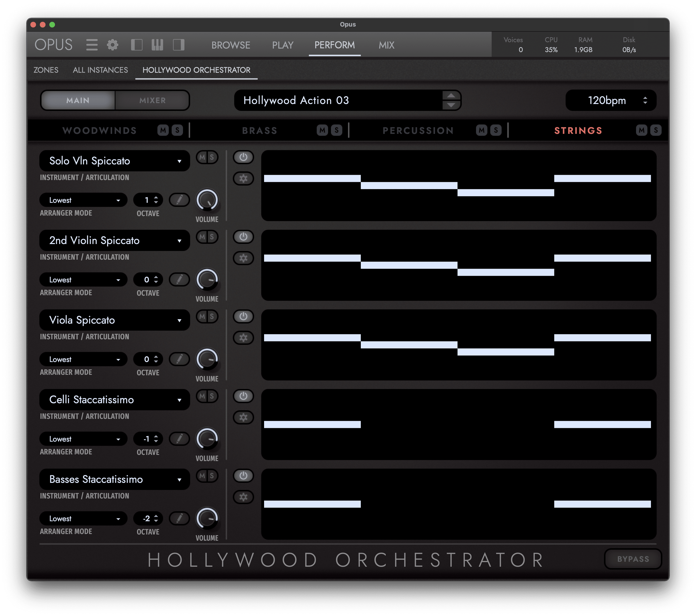Image resolution: width=696 pixels, height=616 pixels.
Task: Toggle the left panel view icon
Action: (x=137, y=45)
